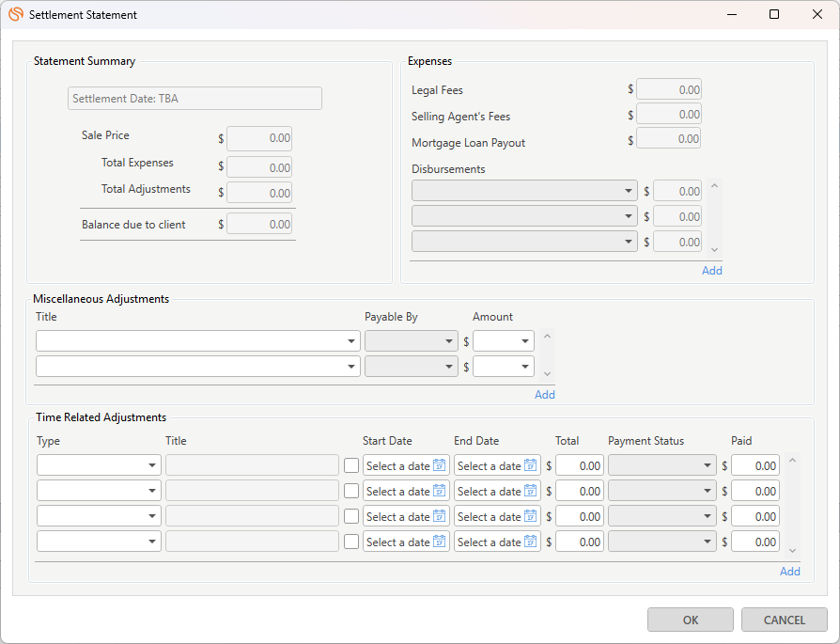
Task: Click the down arrow of the Disbursements list scrollbar
Action: (714, 250)
